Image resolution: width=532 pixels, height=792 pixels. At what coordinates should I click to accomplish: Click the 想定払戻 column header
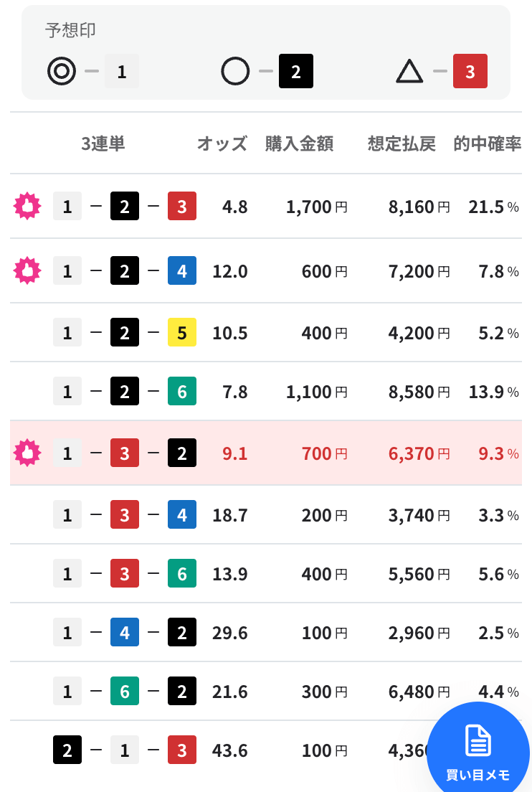[x=402, y=143]
